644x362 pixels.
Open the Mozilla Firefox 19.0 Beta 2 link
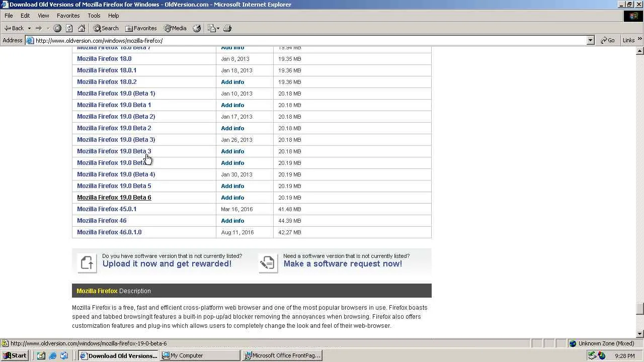pos(114,128)
